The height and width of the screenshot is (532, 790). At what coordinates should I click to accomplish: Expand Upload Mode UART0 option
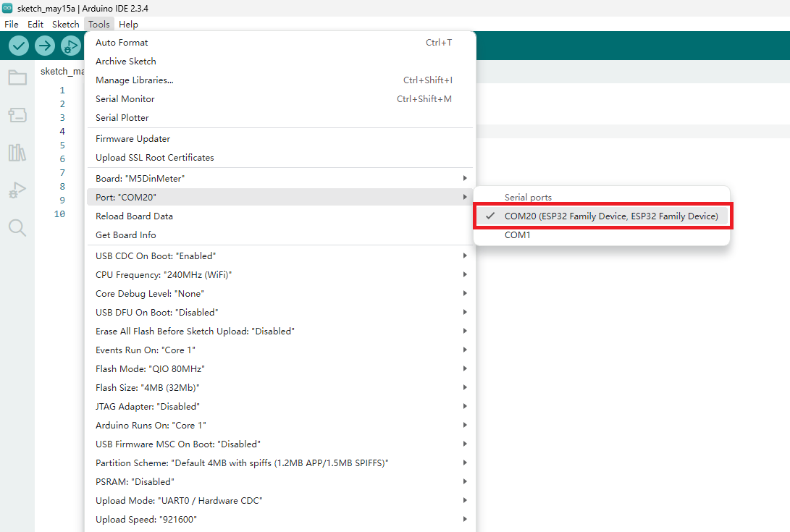point(280,500)
